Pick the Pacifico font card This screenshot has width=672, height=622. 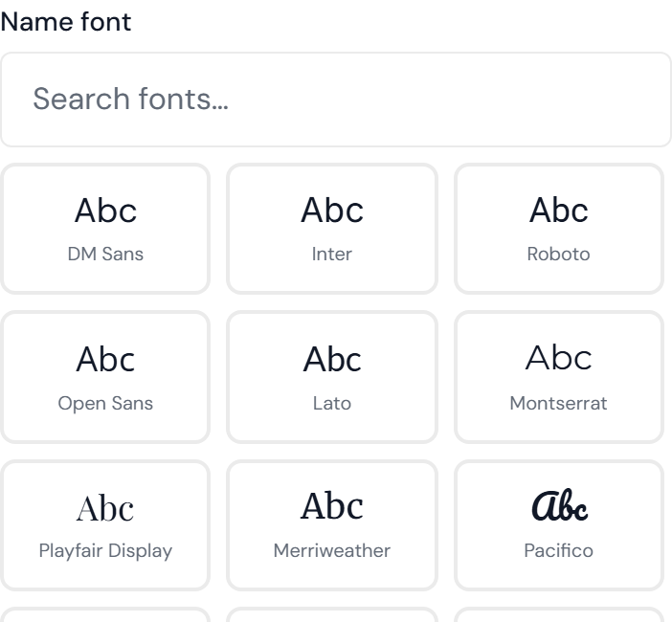[x=559, y=525]
